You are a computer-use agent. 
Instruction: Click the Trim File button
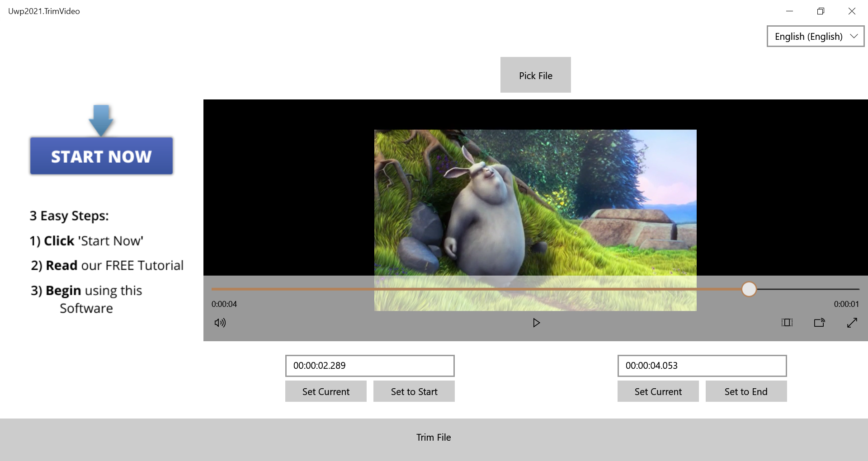pos(434,437)
